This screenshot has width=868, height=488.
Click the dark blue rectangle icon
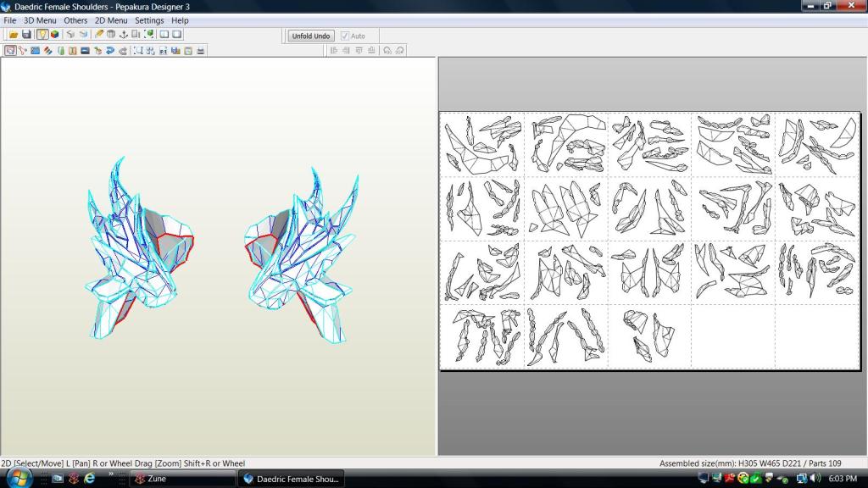86,50
